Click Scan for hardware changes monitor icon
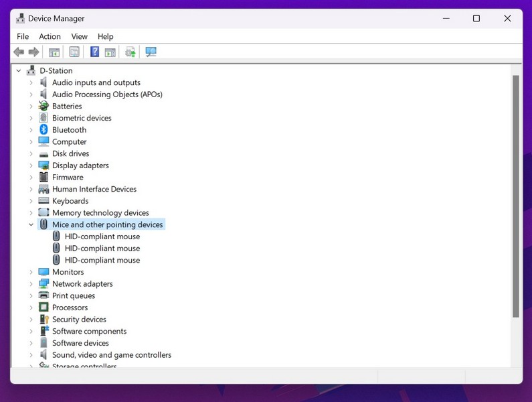 click(x=151, y=52)
